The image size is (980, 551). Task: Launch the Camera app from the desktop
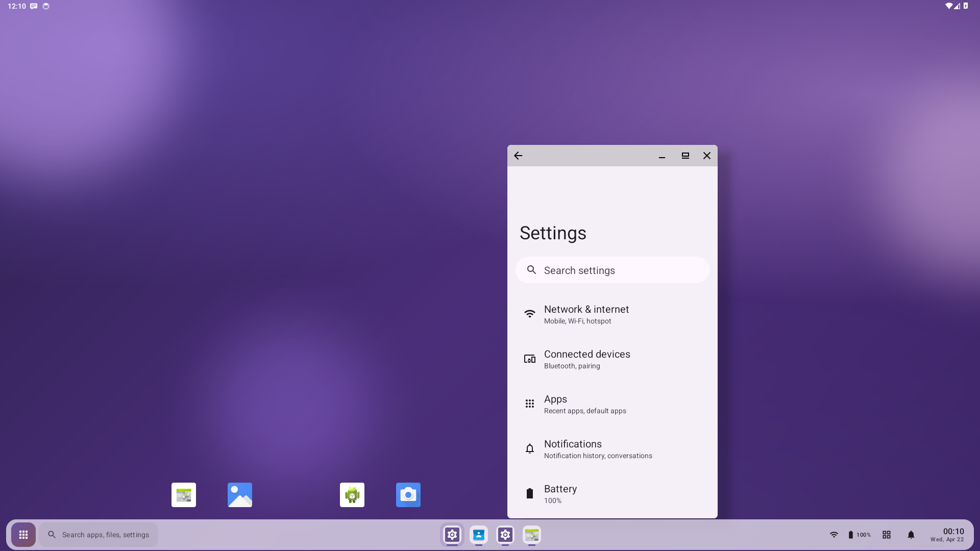coord(408,494)
